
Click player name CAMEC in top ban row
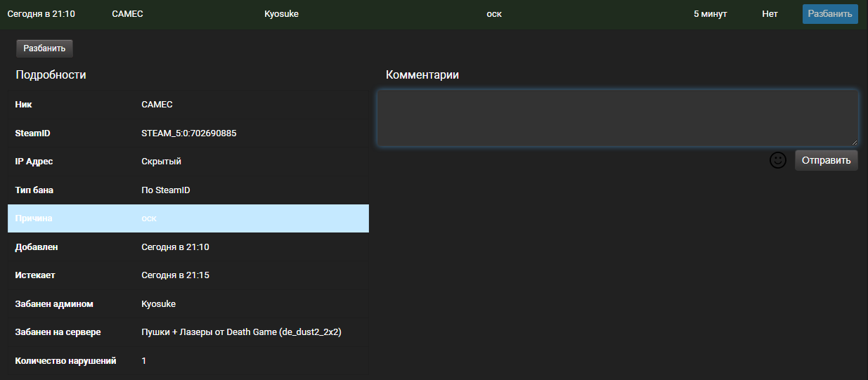127,14
